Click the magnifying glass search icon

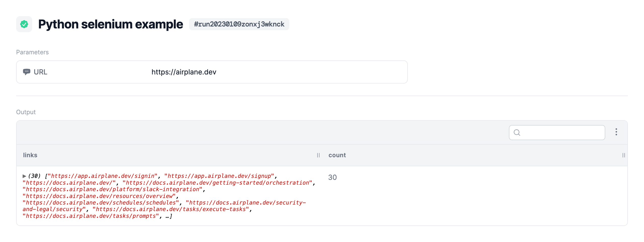[517, 133]
